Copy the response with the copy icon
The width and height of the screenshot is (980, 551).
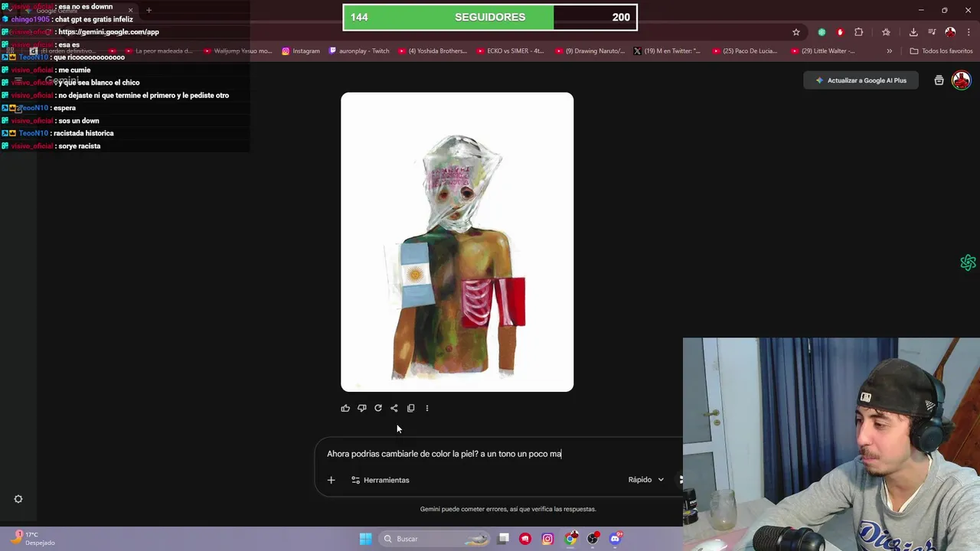pyautogui.click(x=411, y=408)
